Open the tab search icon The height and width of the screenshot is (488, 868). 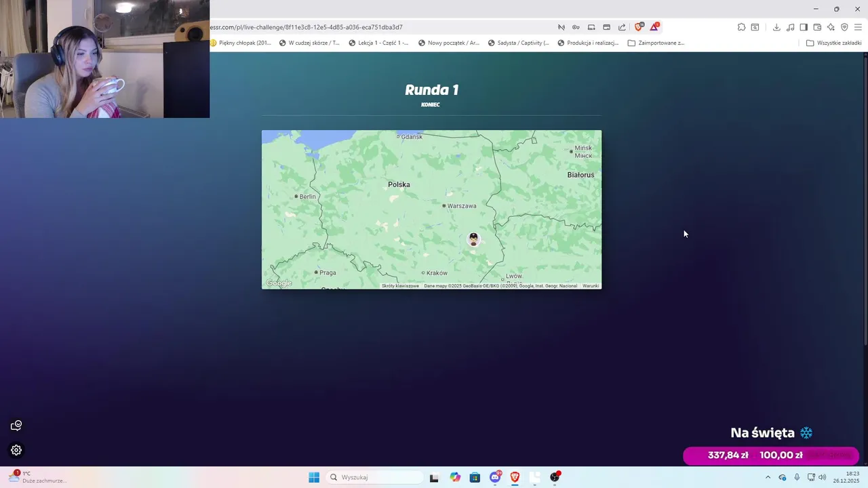pos(755,27)
